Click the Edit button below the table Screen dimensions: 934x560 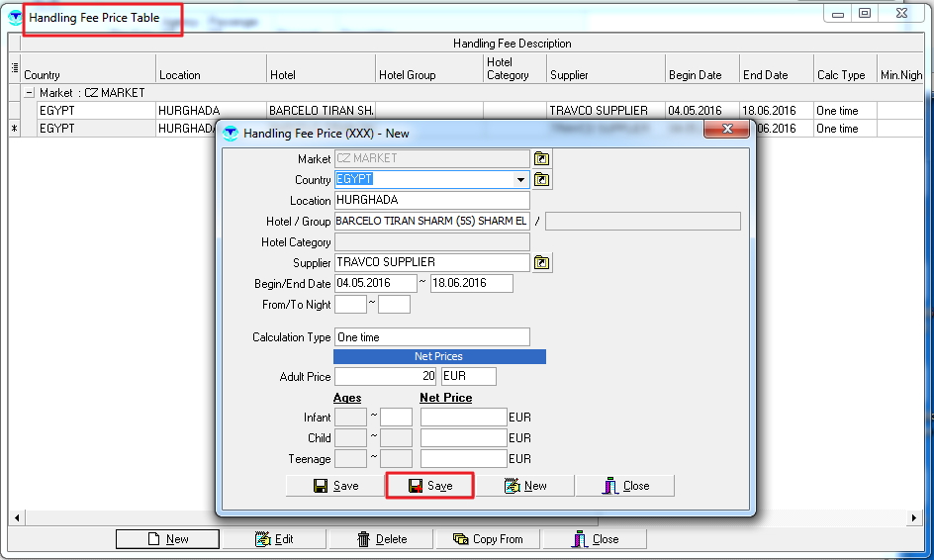pyautogui.click(x=274, y=539)
